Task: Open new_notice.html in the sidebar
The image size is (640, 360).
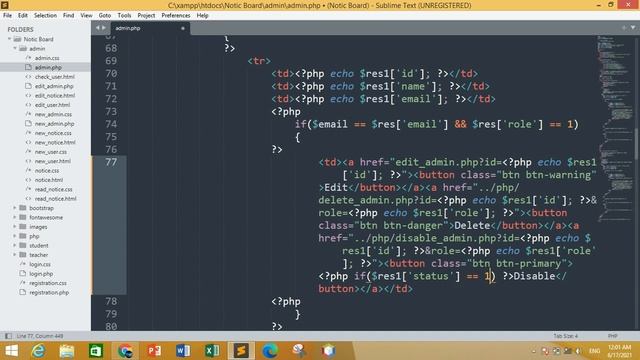Action: coord(55,142)
